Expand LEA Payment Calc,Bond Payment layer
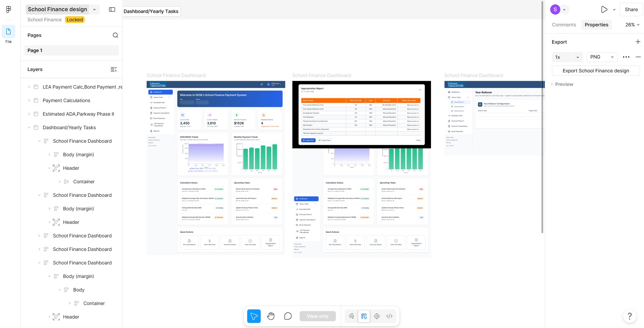644x328 pixels. point(29,87)
